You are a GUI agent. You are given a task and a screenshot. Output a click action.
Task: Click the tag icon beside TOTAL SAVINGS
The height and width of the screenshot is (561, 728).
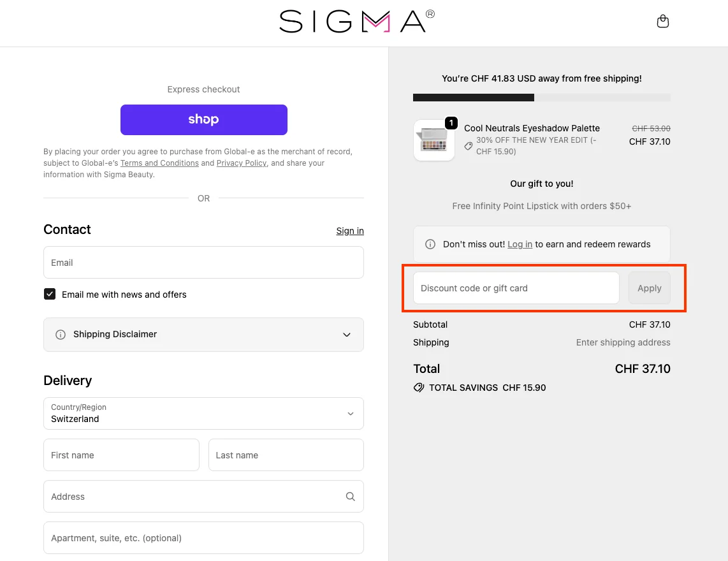click(419, 387)
